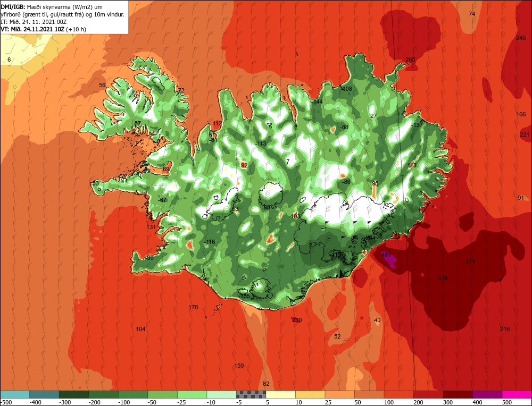Click the bright pink legend swatch right of 500
Screen dimensions: 532x406
(x=517, y=394)
